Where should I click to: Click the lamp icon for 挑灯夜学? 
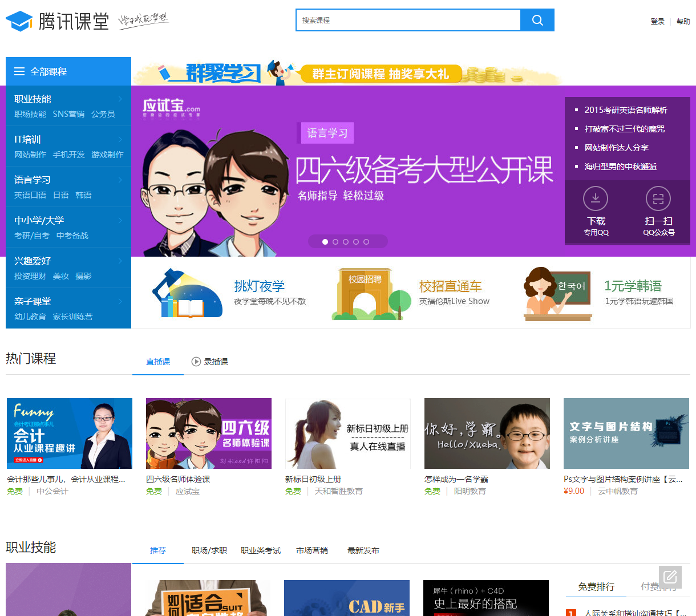(x=188, y=292)
